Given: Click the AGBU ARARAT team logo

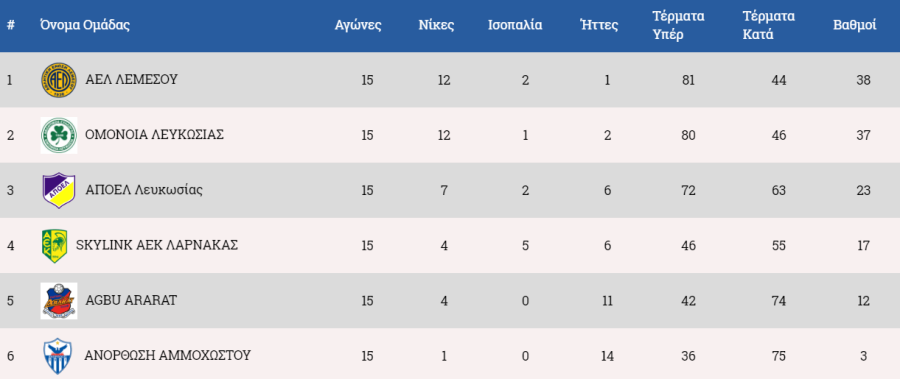Looking at the screenshot, I should coord(59,300).
